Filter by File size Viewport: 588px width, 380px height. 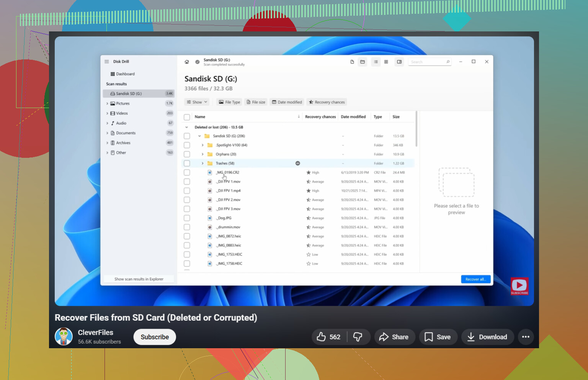tap(256, 102)
